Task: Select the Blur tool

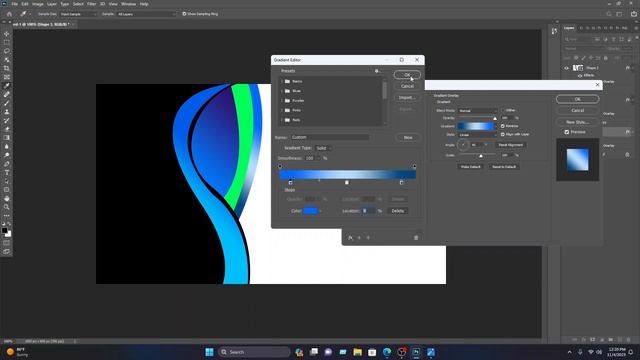Action: (7, 146)
